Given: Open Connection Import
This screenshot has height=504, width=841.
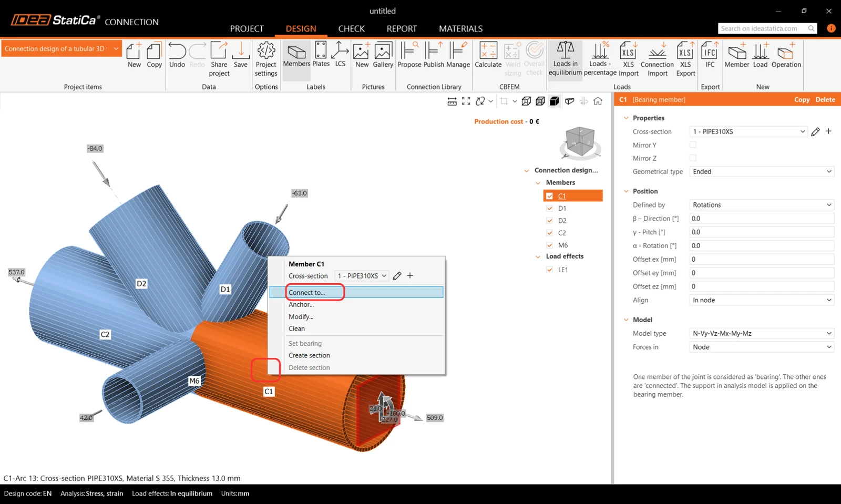Looking at the screenshot, I should click(657, 59).
